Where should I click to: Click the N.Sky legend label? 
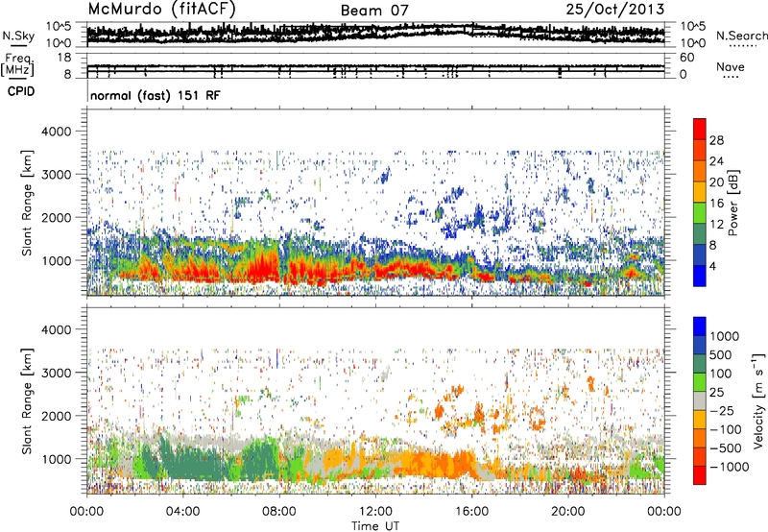[18, 36]
